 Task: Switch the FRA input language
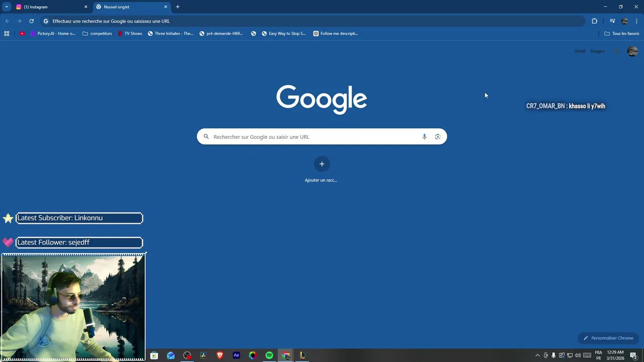click(599, 355)
